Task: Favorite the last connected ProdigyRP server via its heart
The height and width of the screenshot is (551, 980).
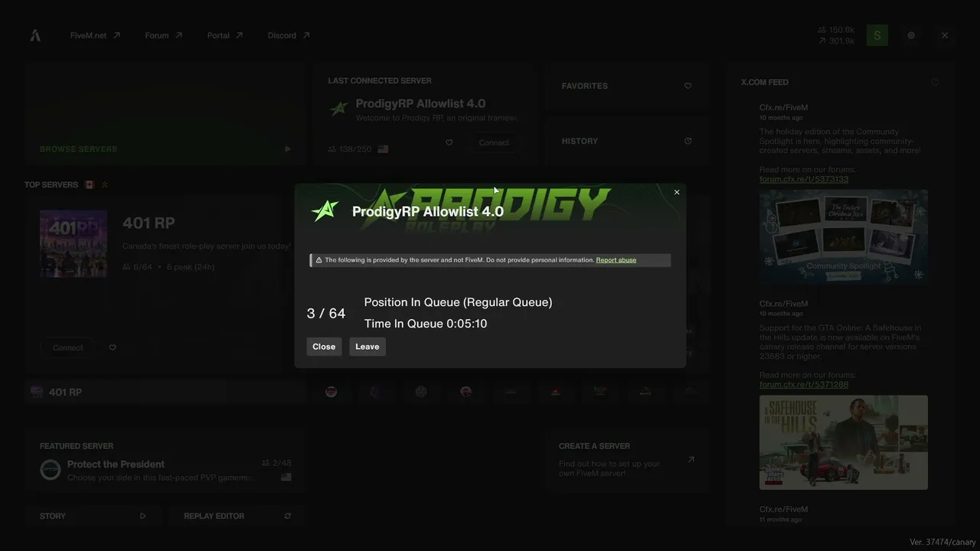Action: coord(449,142)
